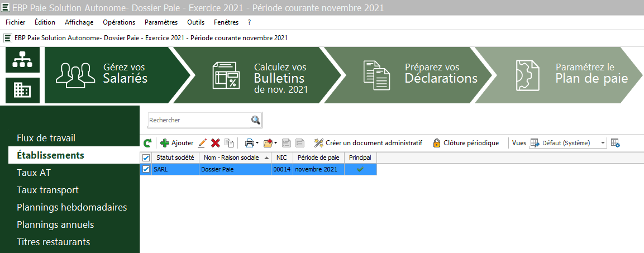This screenshot has height=253, width=644.
Task: Open Plannings annuels in sidebar
Action: coord(55,225)
